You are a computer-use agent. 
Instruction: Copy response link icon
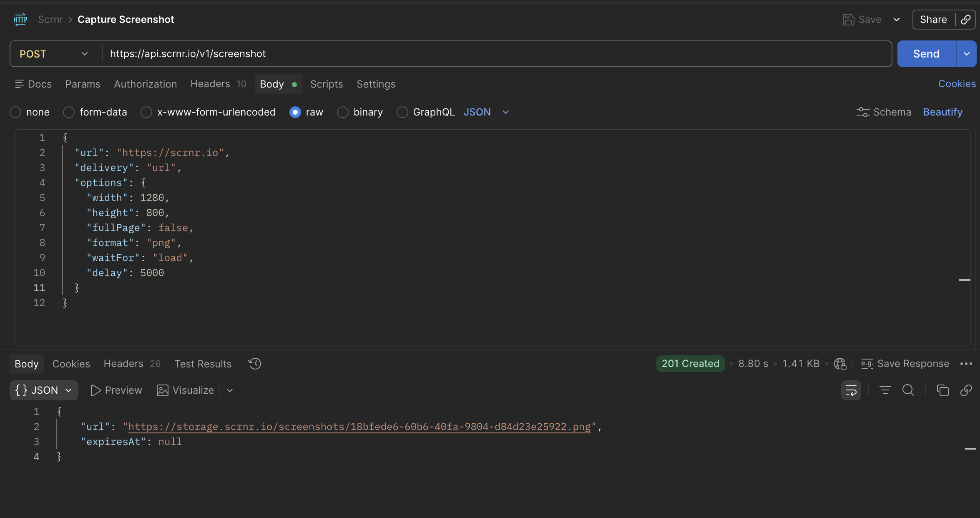point(966,390)
